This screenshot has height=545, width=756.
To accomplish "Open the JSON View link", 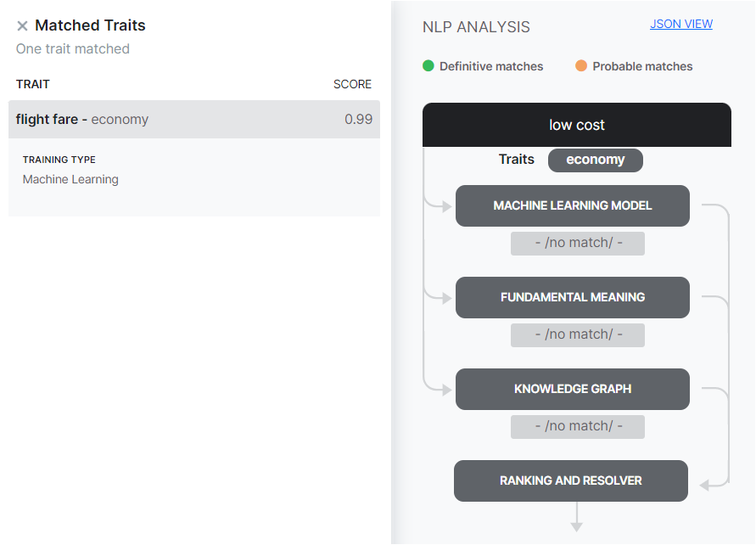I will coord(680,24).
